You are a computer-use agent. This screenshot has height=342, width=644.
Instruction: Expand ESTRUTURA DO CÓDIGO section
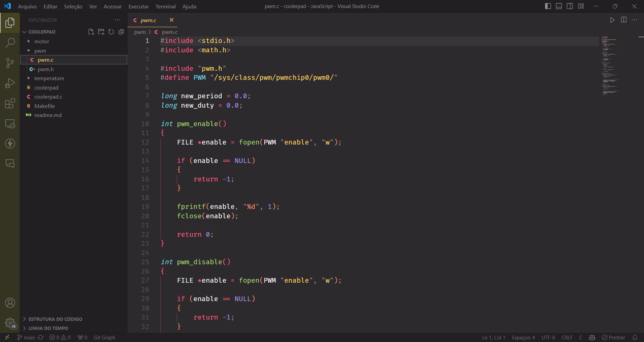pos(55,319)
